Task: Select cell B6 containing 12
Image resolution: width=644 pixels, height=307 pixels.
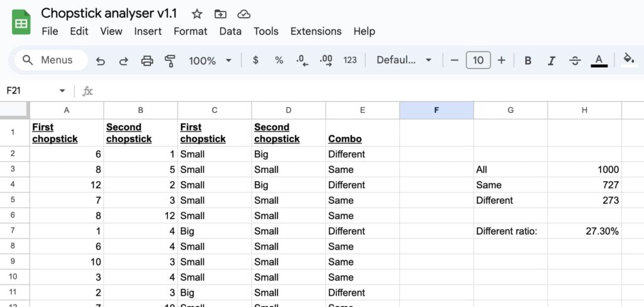Action: (x=140, y=215)
